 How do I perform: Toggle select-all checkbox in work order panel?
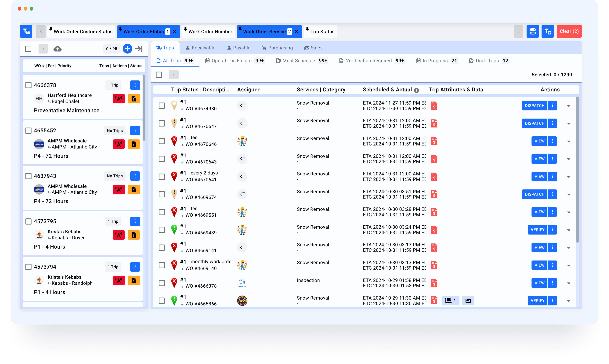(x=28, y=49)
